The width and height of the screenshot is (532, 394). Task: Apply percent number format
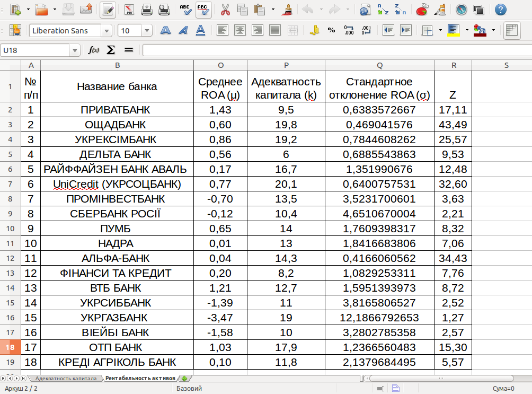point(331,30)
